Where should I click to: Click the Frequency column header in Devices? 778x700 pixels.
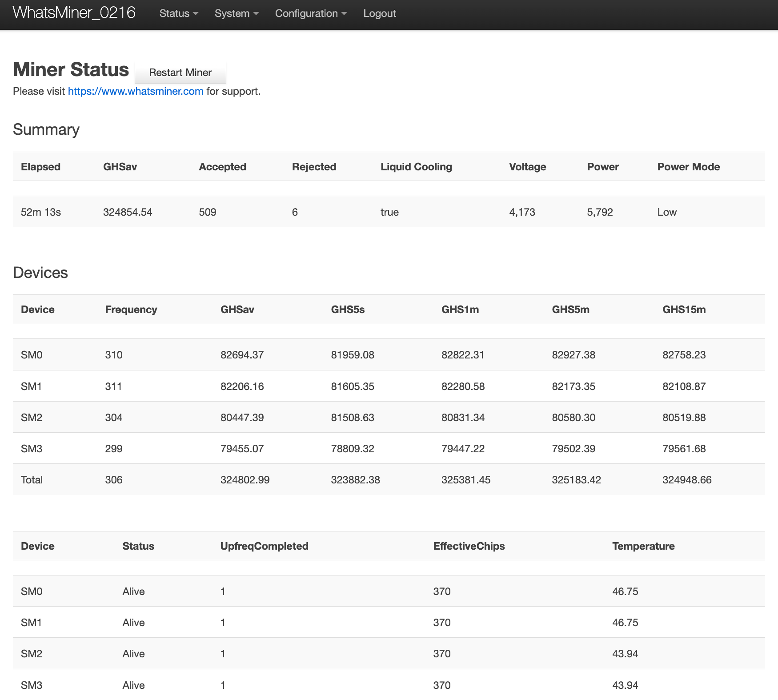[x=131, y=310]
